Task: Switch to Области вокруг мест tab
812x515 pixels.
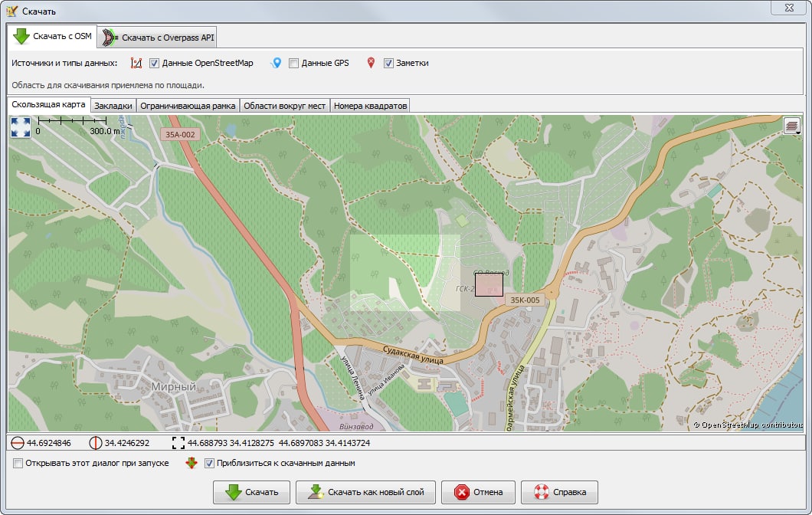Action: pos(284,106)
